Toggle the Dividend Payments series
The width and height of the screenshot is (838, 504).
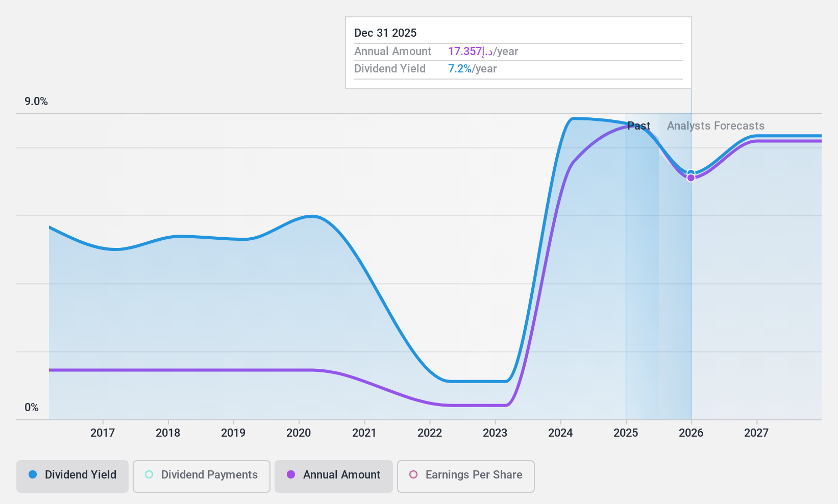(x=202, y=476)
